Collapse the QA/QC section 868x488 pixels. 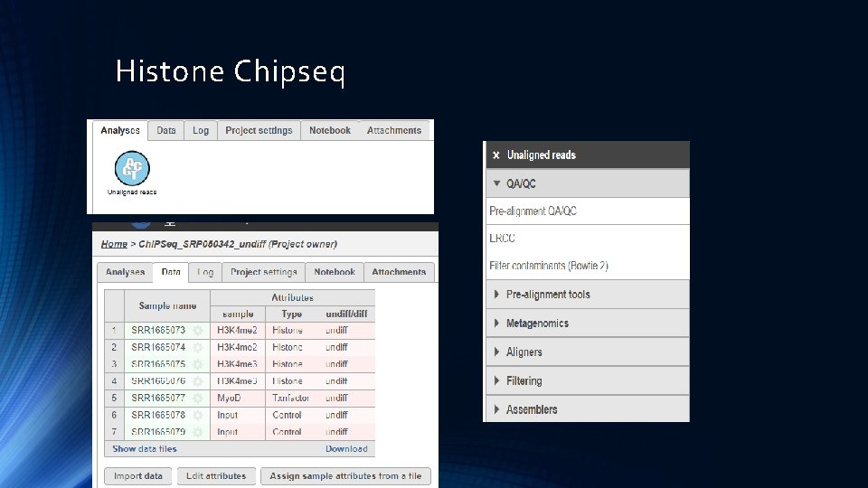pos(588,183)
